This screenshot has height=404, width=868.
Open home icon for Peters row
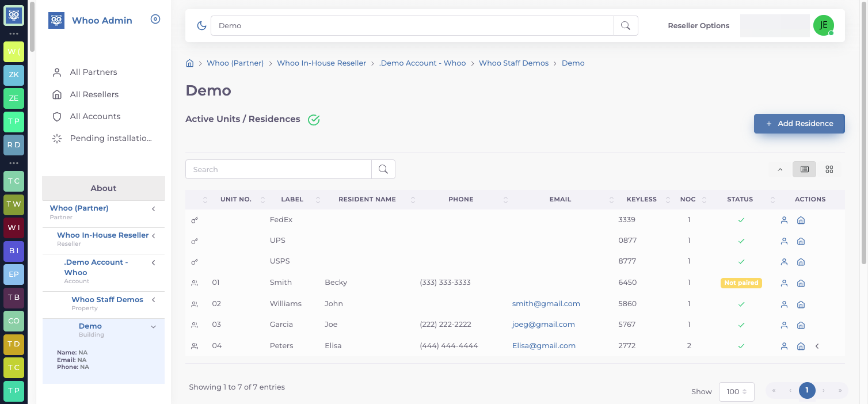coord(801,346)
